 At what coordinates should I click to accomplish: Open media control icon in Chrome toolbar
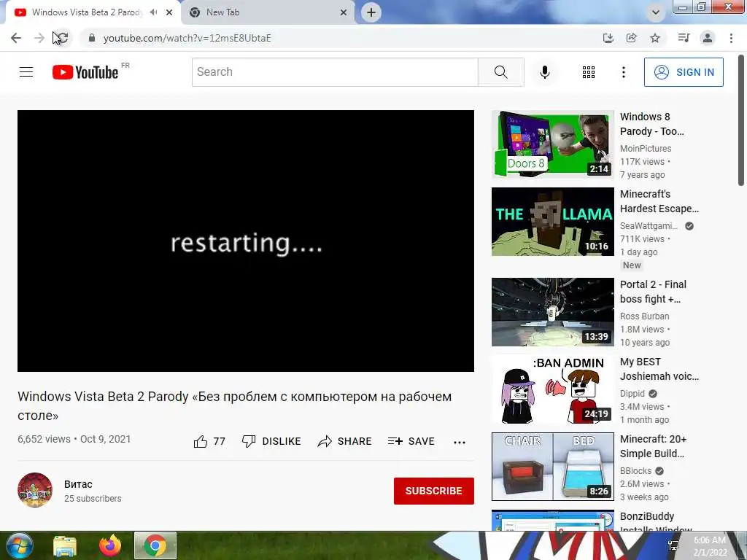(x=684, y=38)
